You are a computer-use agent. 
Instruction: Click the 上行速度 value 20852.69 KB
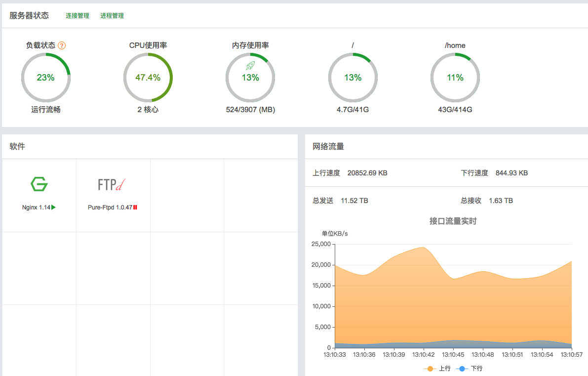tap(367, 173)
